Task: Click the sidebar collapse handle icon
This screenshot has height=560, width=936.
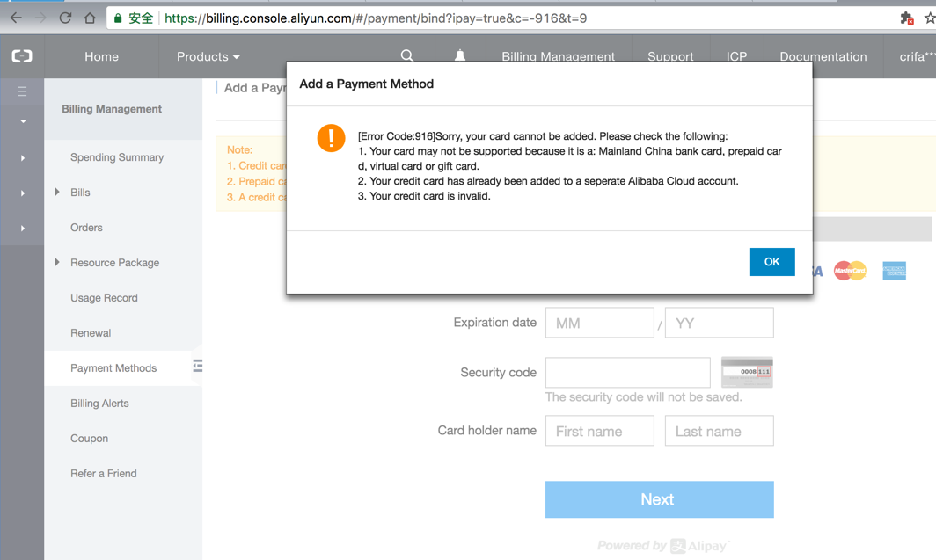Action: [198, 366]
